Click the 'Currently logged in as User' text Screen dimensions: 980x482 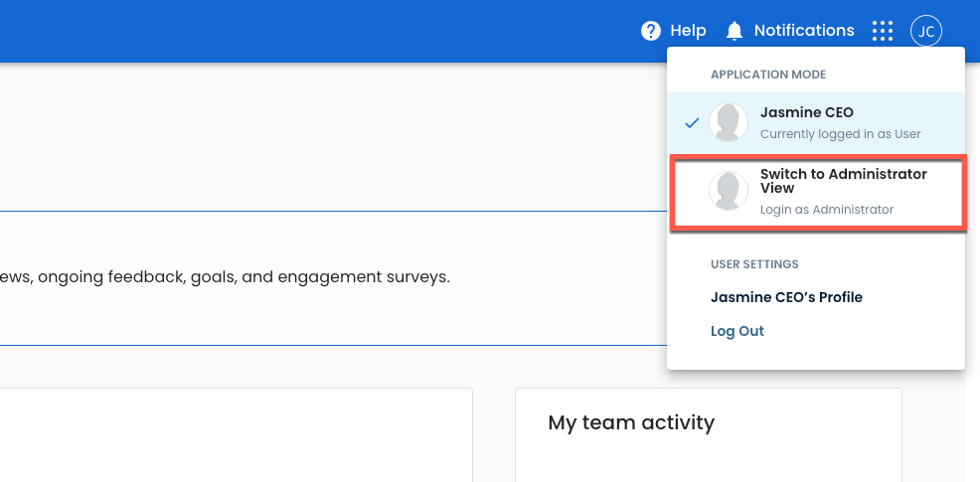(x=840, y=134)
